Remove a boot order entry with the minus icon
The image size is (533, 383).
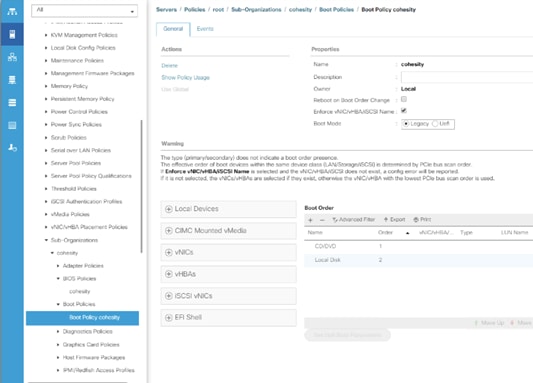click(322, 220)
